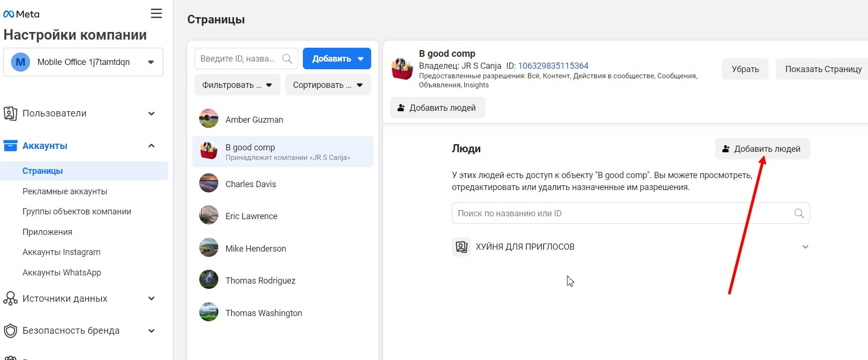
Task: Open page ID link 106329835115364
Action: pos(553,66)
